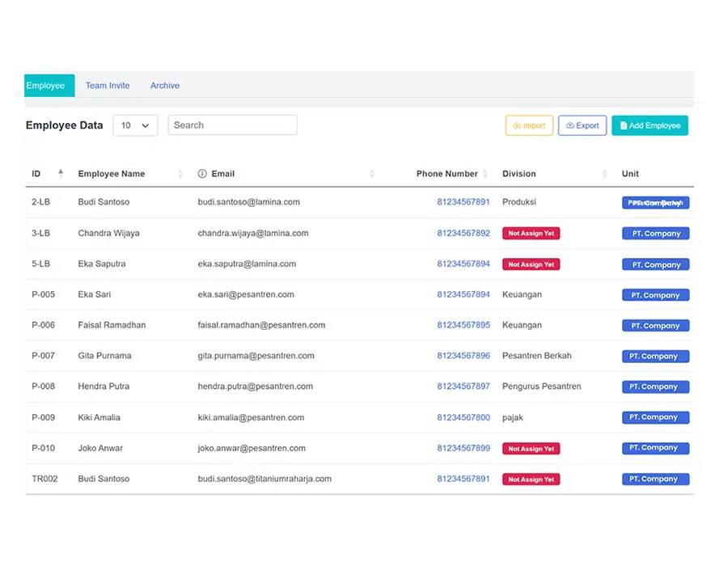The image size is (728, 566).
Task: Click PT. Company badge in Chandra Wijaya row
Action: [655, 234]
